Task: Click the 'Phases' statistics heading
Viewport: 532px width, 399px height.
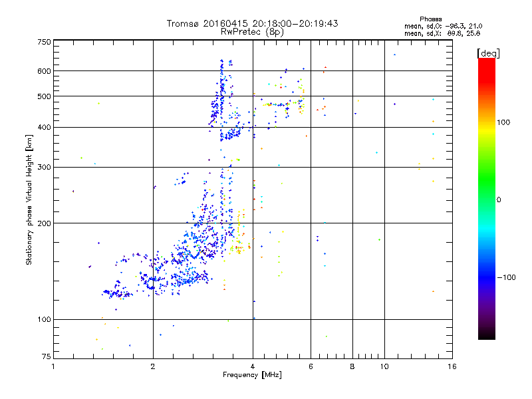Action: pos(430,19)
